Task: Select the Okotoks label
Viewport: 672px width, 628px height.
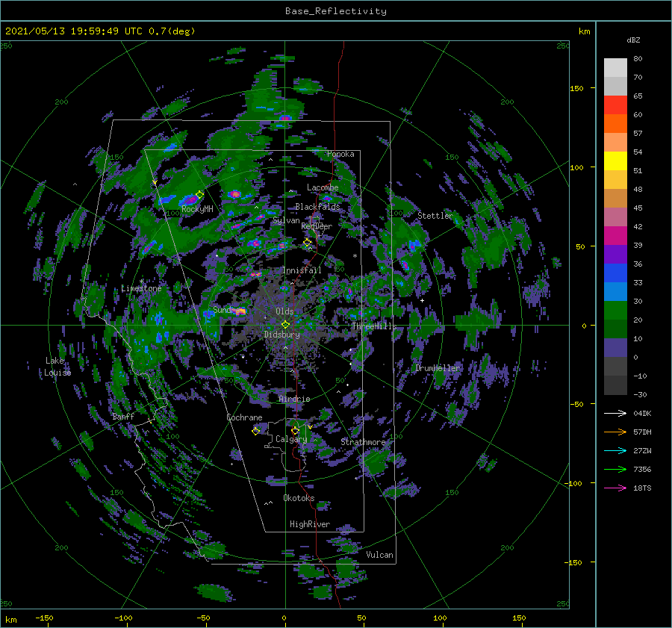Action: 299,498
